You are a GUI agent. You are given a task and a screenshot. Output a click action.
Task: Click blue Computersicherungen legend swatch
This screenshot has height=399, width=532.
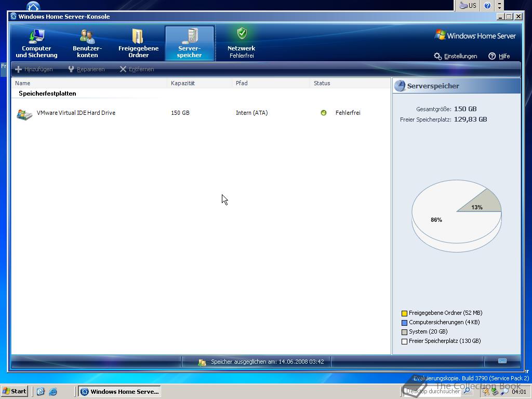click(x=404, y=323)
